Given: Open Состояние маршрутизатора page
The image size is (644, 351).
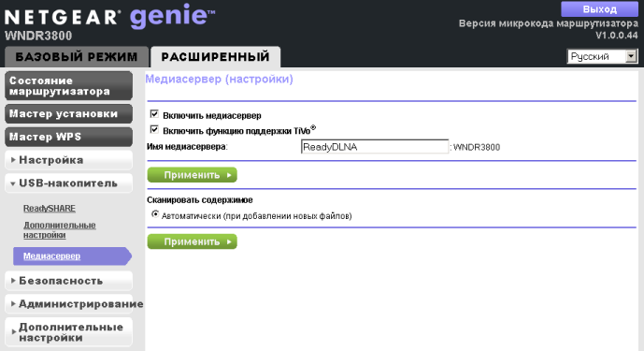Looking at the screenshot, I should [68, 86].
